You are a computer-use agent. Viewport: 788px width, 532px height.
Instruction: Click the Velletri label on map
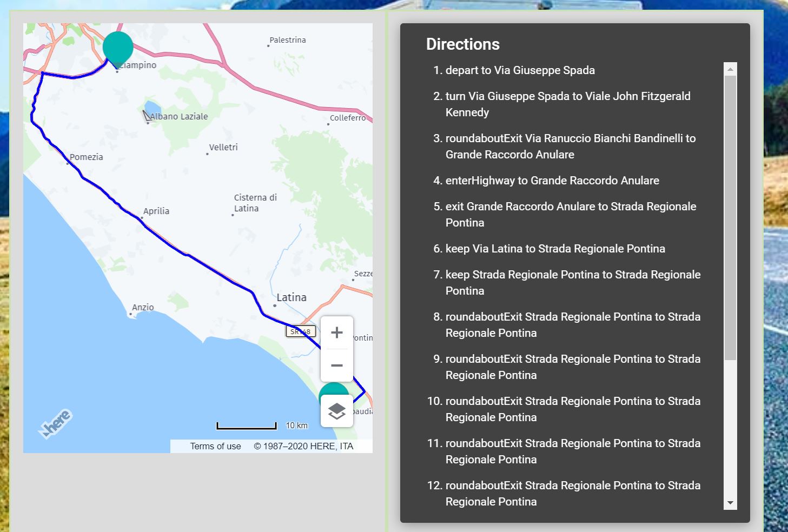[x=223, y=147]
